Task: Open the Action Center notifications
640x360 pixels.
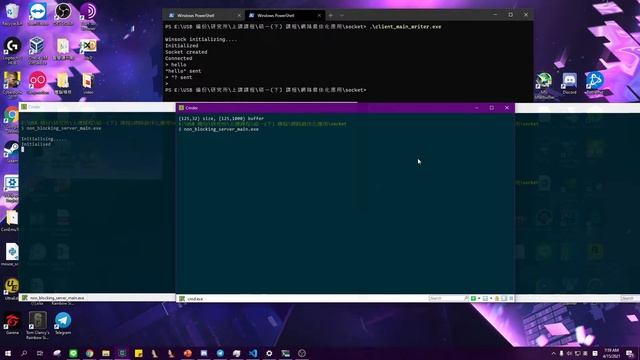Action: (x=630, y=353)
